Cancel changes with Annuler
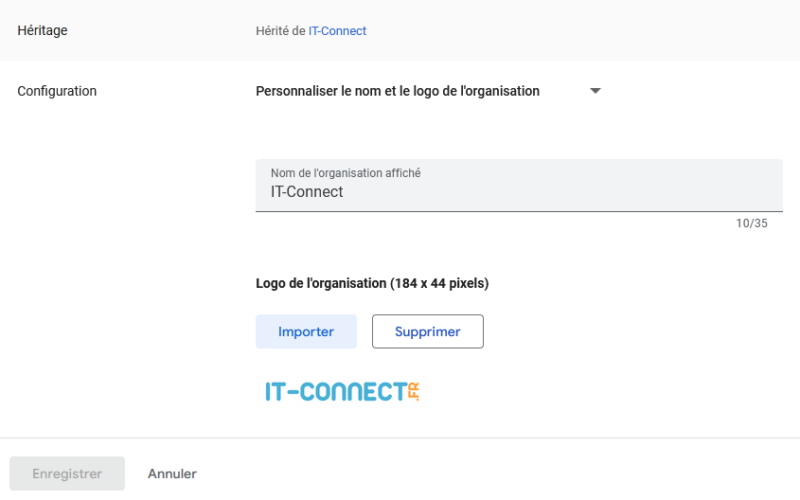The height and width of the screenshot is (500, 800). pos(172,474)
